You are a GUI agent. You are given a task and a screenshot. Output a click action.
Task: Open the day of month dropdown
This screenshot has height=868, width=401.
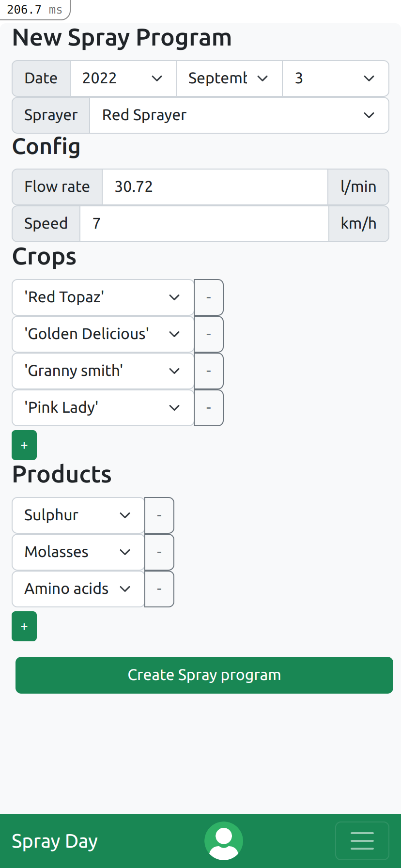335,78
